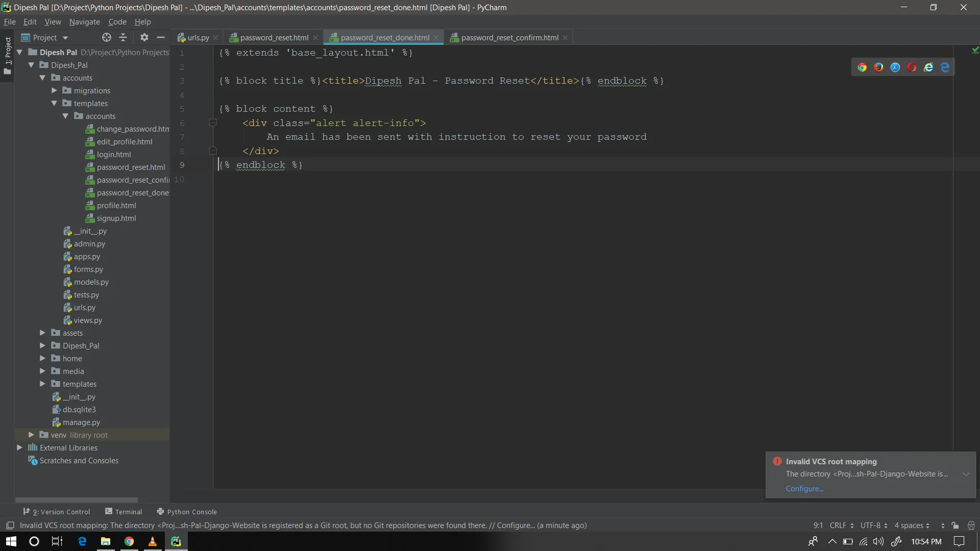Hide Project panel with the minus icon
This screenshot has height=551, width=980.
[161, 37]
